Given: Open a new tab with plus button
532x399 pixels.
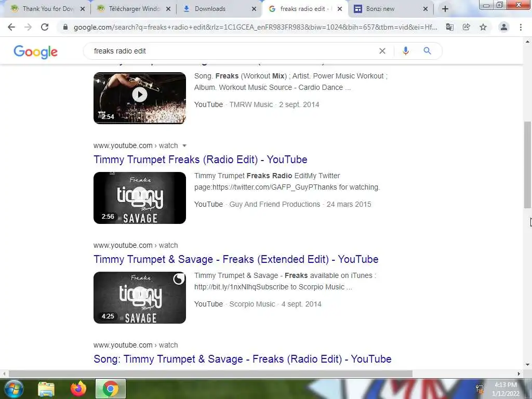Looking at the screenshot, I should tap(445, 9).
